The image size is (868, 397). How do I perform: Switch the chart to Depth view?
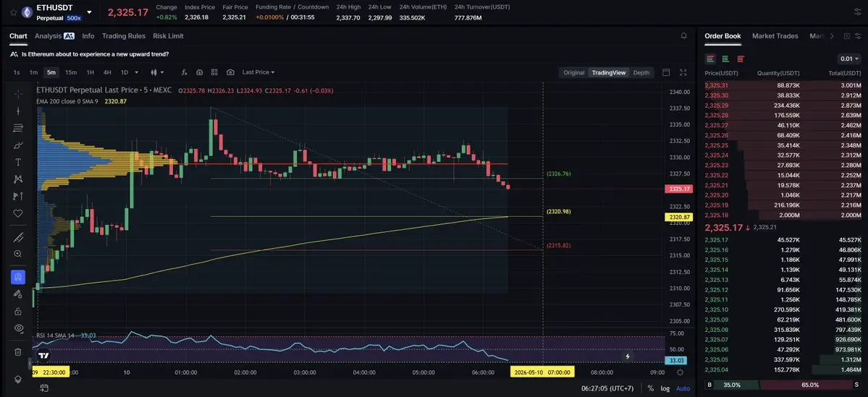tap(641, 72)
